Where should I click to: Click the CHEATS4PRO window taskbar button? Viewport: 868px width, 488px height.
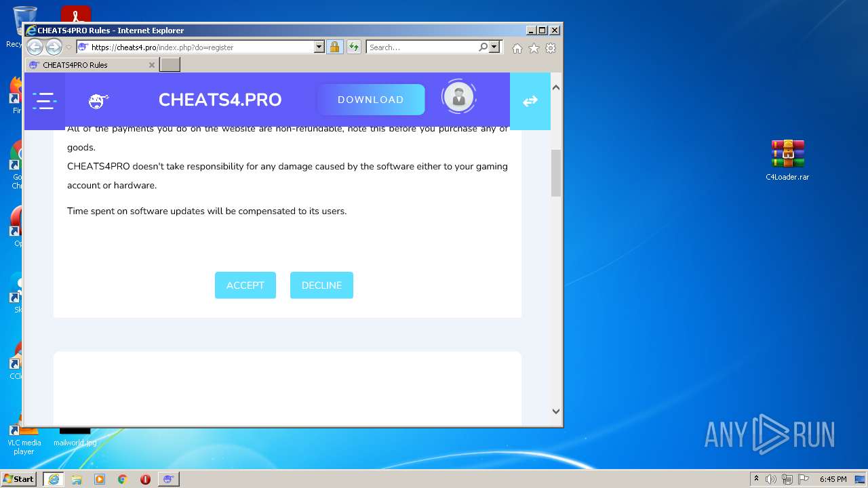click(168, 479)
